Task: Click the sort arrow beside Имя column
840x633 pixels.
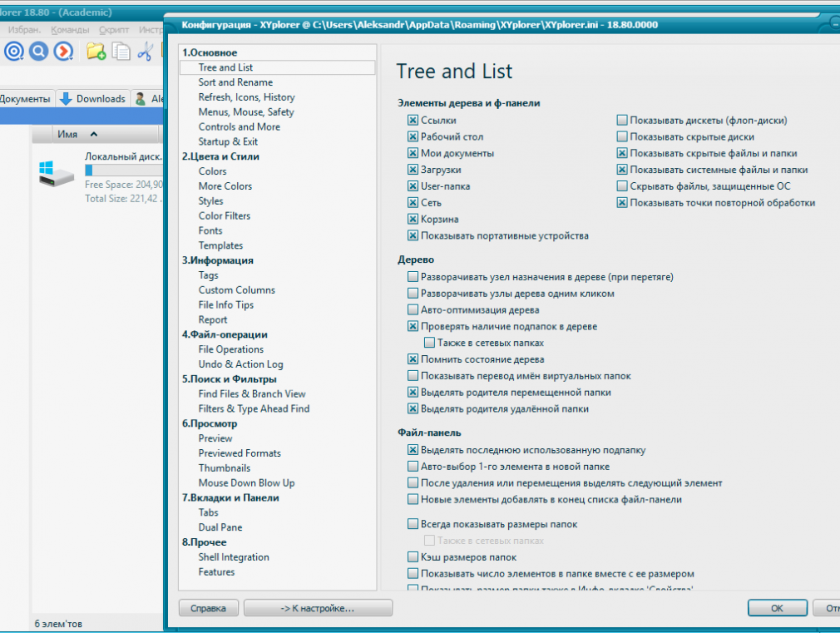Action: (94, 134)
